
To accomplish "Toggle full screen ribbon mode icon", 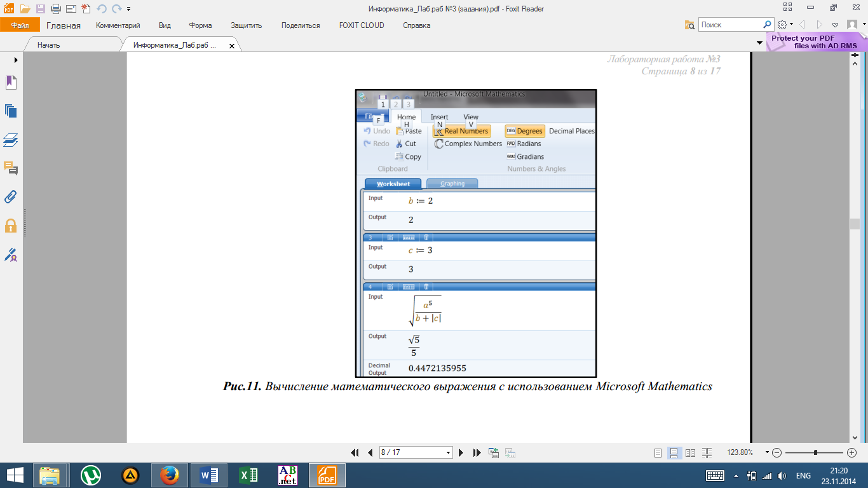I will click(789, 8).
